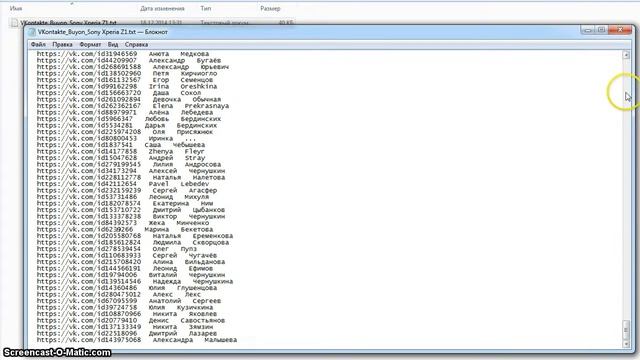Click the name Наталья Еременкова
Screen dimensions: 640x360
coord(193,236)
